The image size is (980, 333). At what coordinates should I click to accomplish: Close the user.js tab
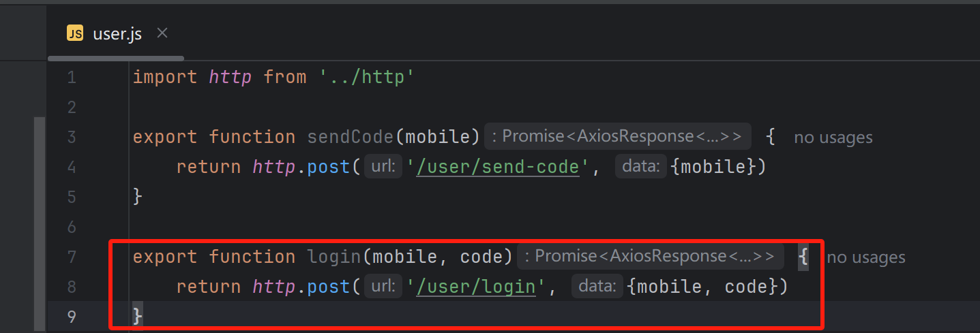point(162,33)
